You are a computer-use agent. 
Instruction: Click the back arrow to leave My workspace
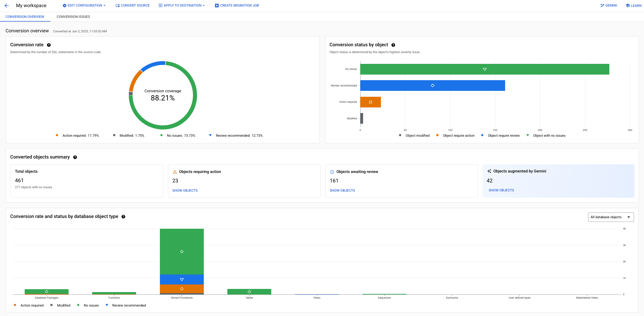point(7,5)
